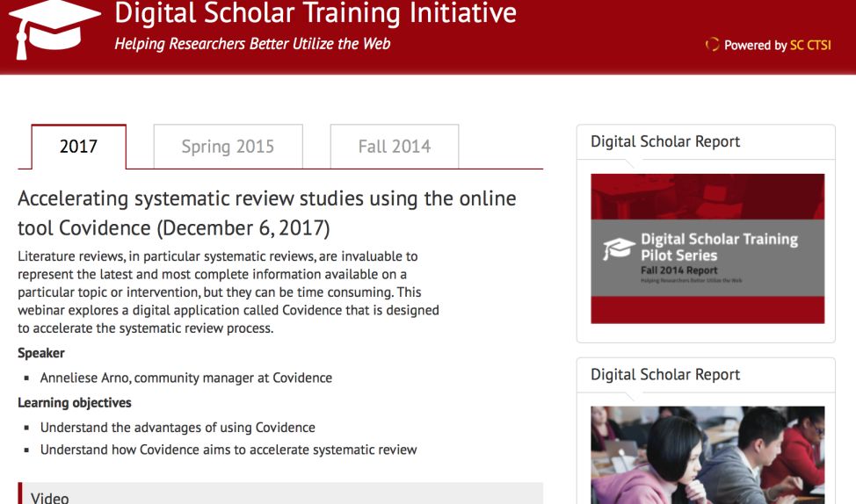This screenshot has height=504, width=856.
Task: Click the 'Literature reviews, in particular' paragraph
Action: (x=229, y=292)
